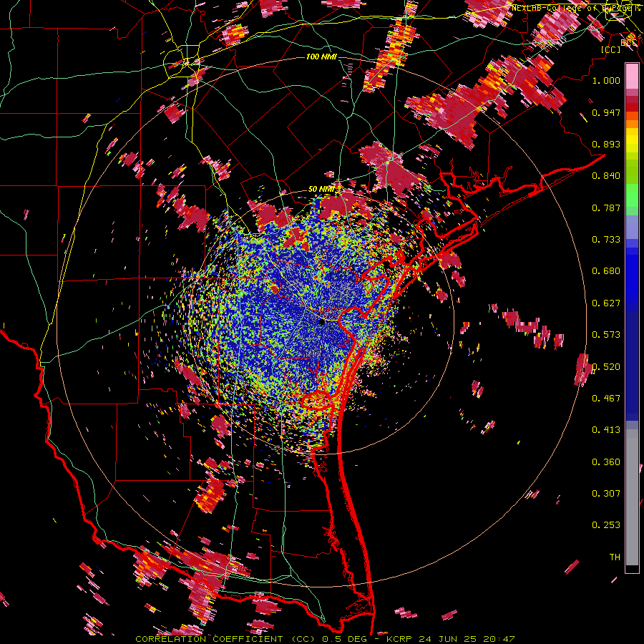Click the 100 NMI range ring label
644x644 pixels.
point(321,57)
